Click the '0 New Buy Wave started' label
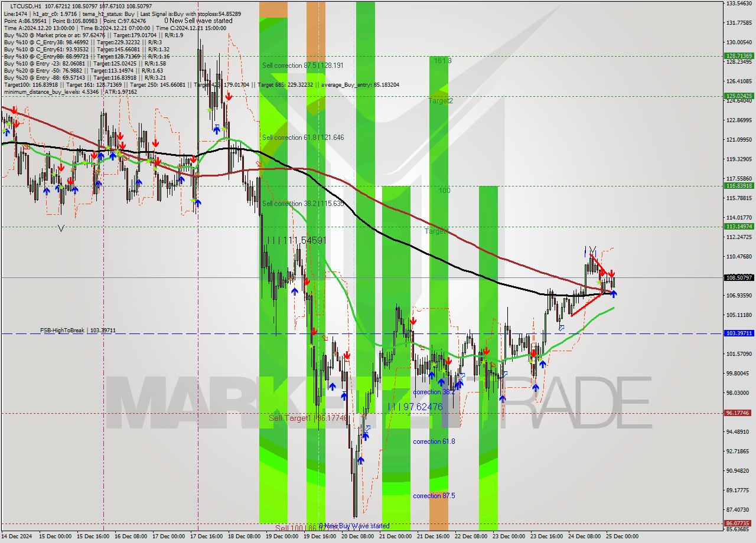Viewport: 756px width, 543px height. 354,526
